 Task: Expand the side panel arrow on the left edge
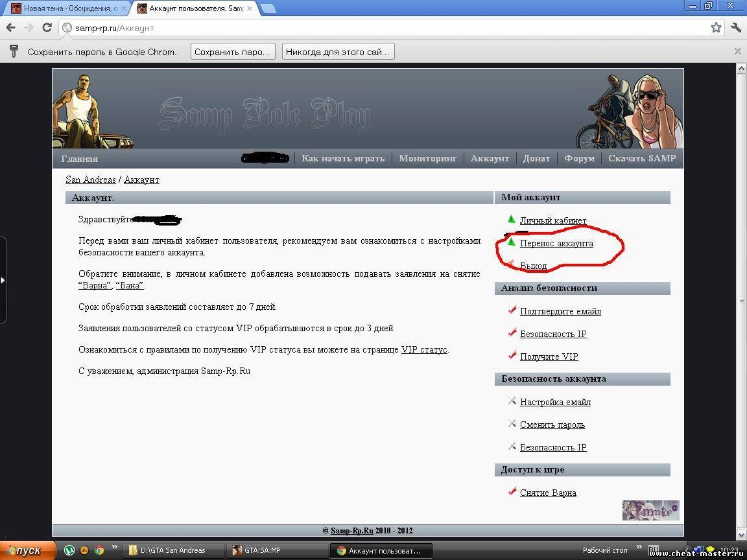click(3, 280)
